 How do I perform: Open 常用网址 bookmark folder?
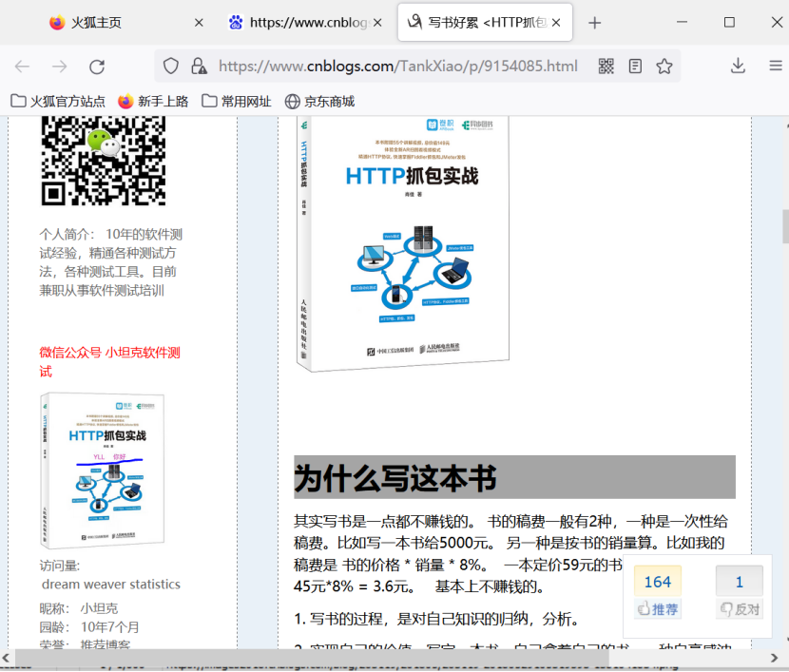236,101
